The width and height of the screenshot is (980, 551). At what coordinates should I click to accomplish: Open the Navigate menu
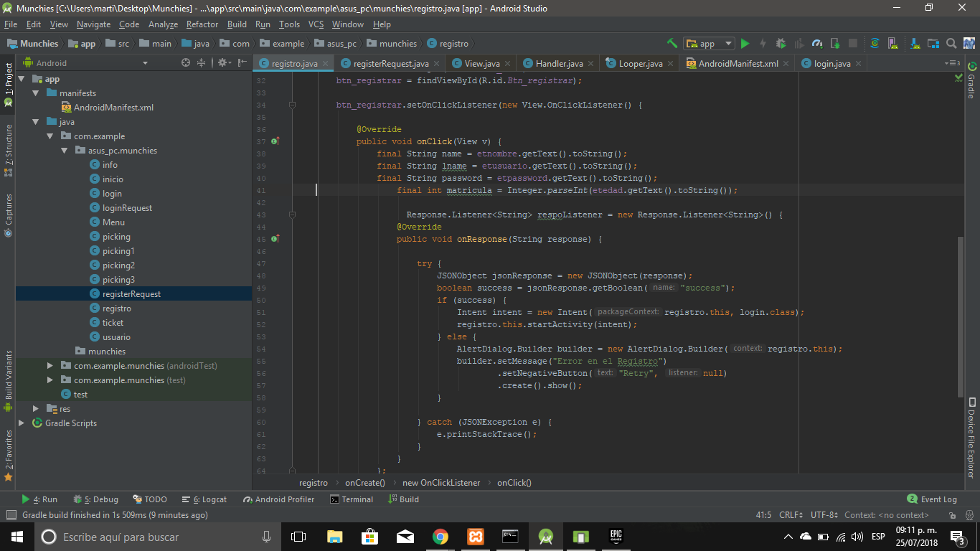point(94,24)
